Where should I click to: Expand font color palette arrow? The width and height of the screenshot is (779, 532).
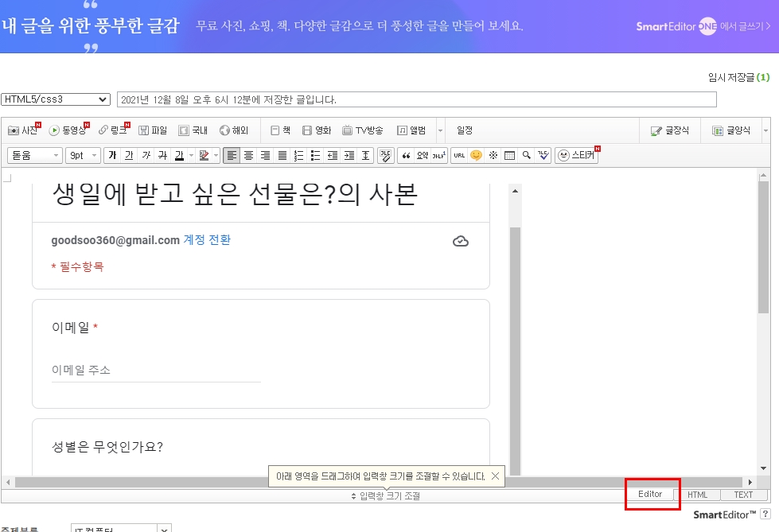(x=191, y=156)
